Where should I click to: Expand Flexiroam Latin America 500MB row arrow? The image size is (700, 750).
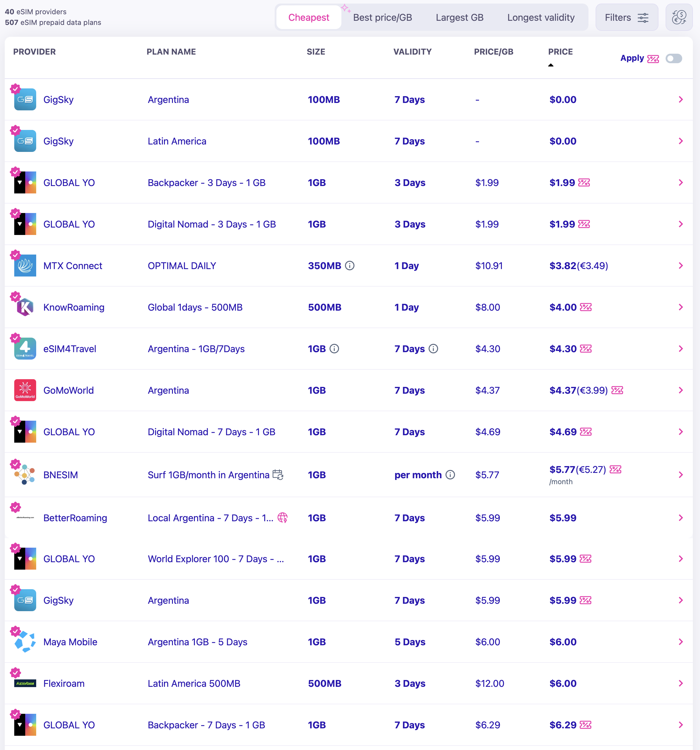pos(680,683)
